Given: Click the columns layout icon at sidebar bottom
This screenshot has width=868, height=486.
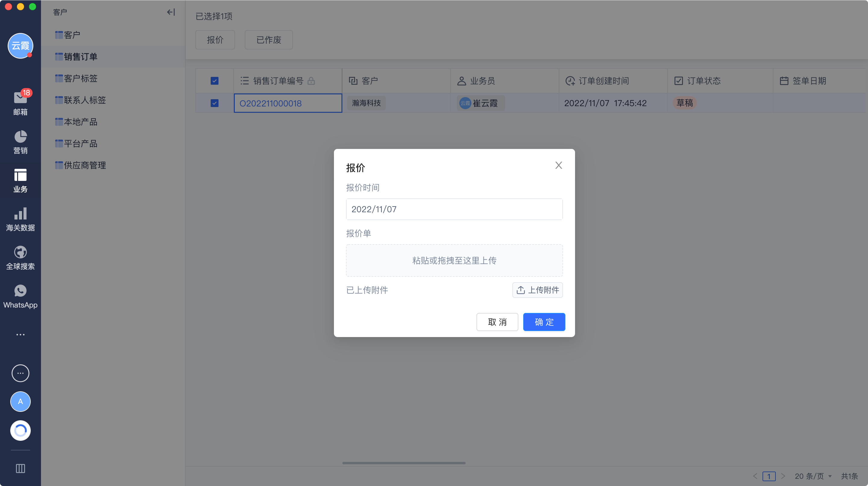Looking at the screenshot, I should point(20,468).
